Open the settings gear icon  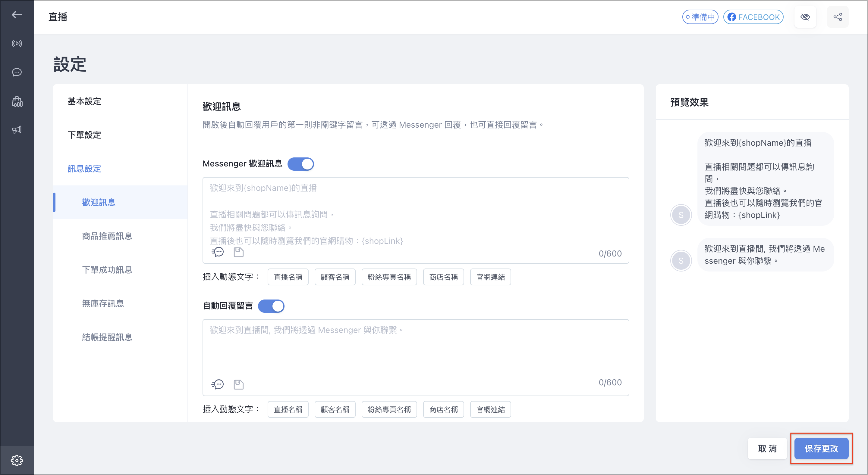click(17, 460)
